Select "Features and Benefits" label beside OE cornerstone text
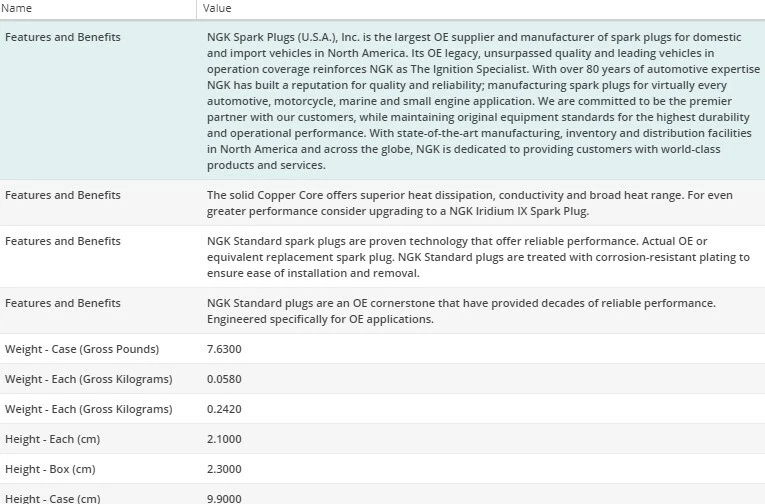The height and width of the screenshot is (504, 765). pos(62,303)
